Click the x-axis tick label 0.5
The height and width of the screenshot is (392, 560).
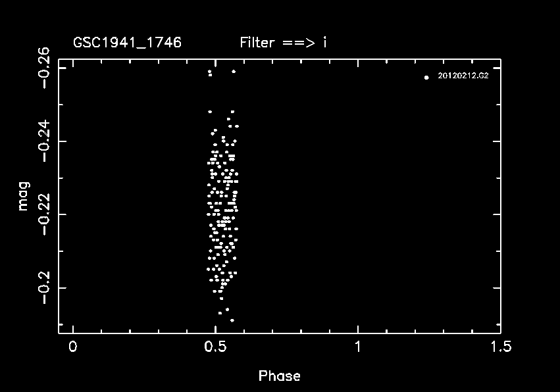[215, 346]
